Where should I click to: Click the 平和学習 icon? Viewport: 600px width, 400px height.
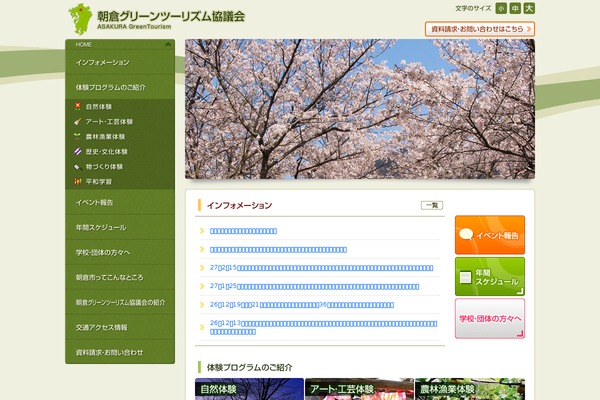(77, 181)
